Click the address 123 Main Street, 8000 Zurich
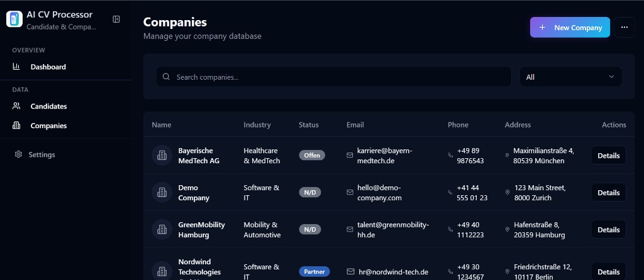644x280 pixels. pyautogui.click(x=540, y=192)
